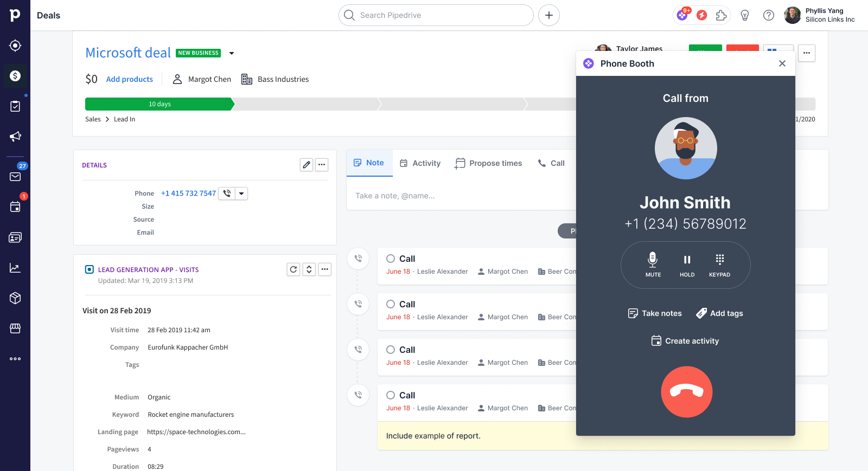The width and height of the screenshot is (868, 471).
Task: Click the NEW BUSINESS label tag
Action: click(199, 53)
